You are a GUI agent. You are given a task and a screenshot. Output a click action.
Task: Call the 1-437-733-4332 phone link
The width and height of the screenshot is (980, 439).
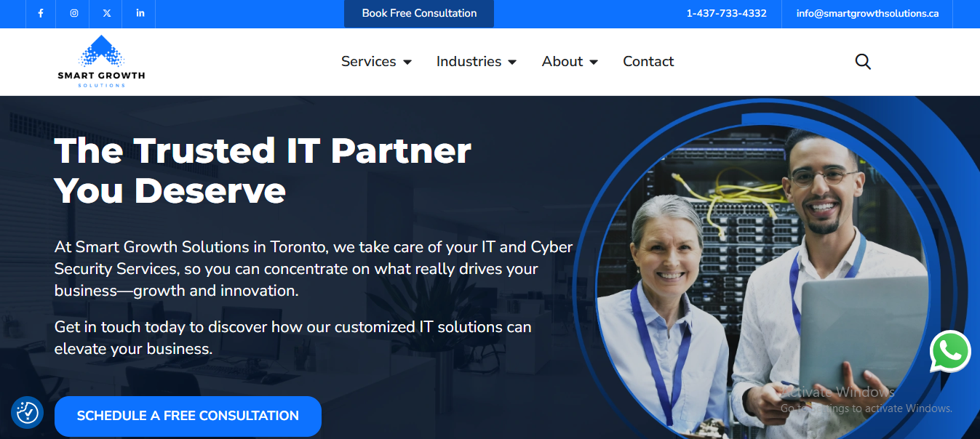click(726, 13)
